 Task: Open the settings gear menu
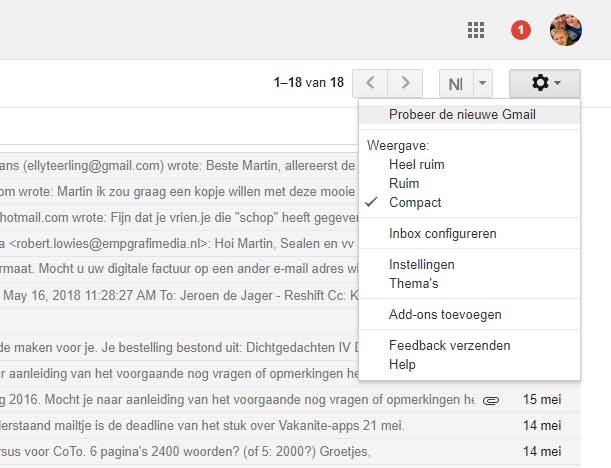click(x=545, y=83)
